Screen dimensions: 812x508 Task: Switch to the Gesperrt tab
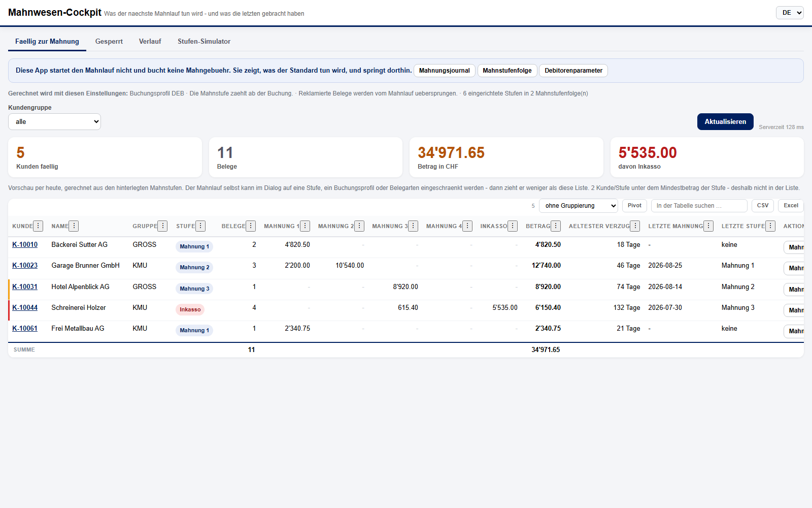109,42
